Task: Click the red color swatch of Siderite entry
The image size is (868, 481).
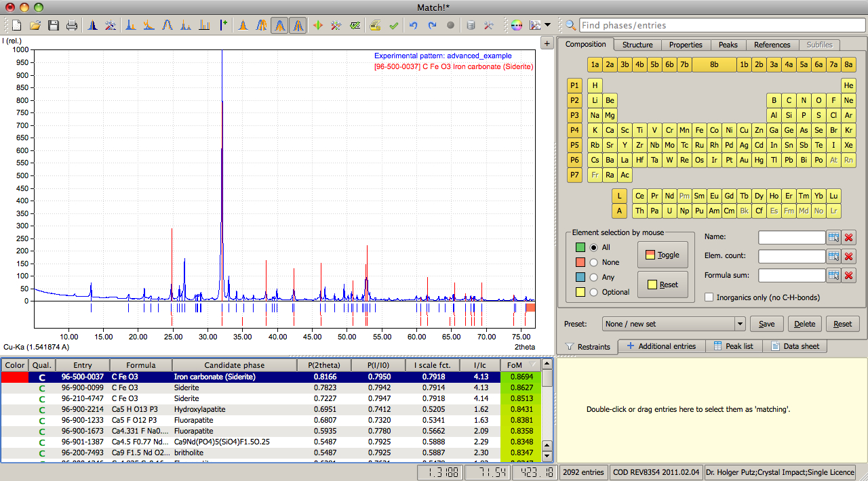Action: click(x=14, y=377)
